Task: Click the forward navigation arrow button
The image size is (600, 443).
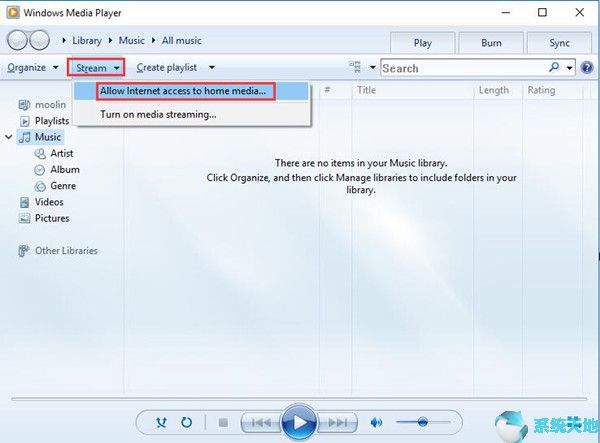Action: click(x=39, y=40)
